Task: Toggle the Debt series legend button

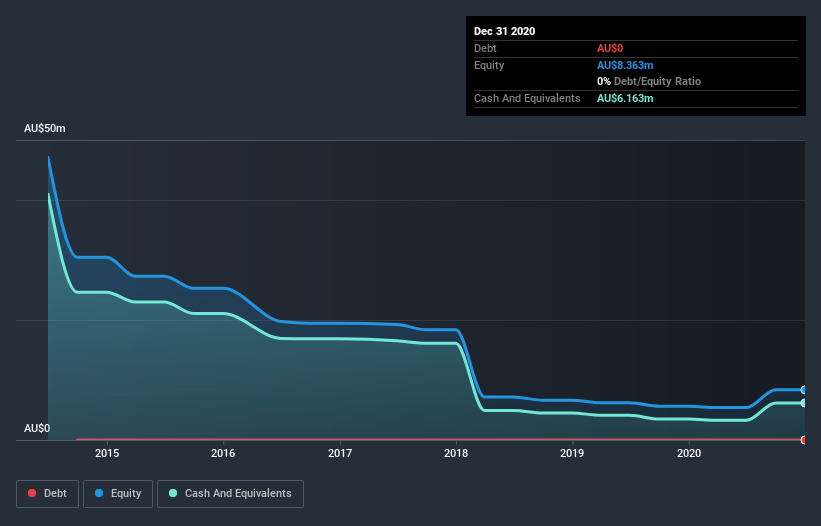Action: 48,494
